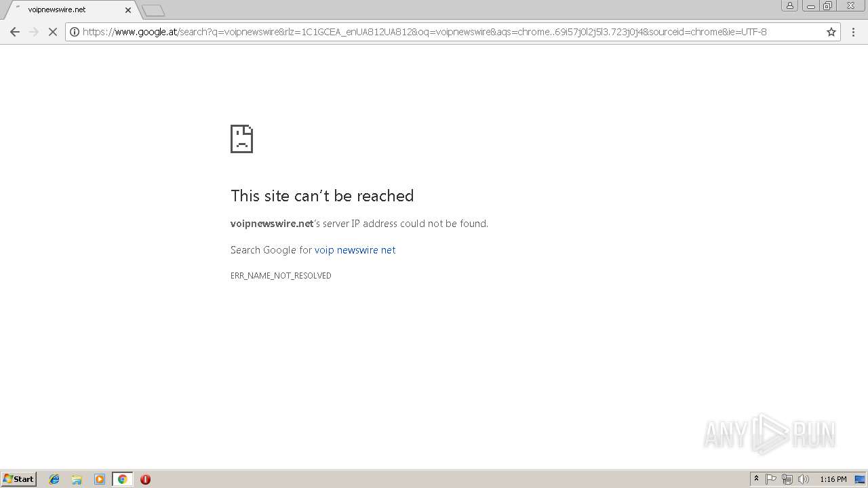Image resolution: width=868 pixels, height=488 pixels.
Task: Launch Internet Explorer from the taskbar
Action: (54, 479)
